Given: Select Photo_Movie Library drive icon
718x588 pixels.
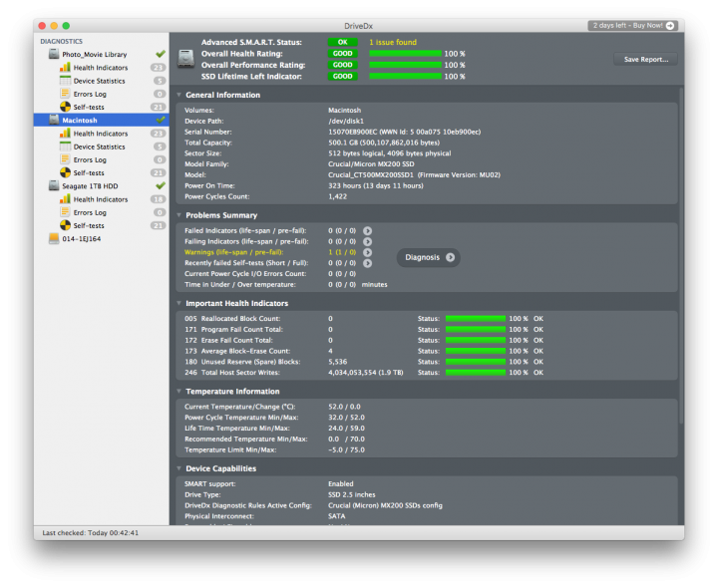Looking at the screenshot, I should point(54,54).
